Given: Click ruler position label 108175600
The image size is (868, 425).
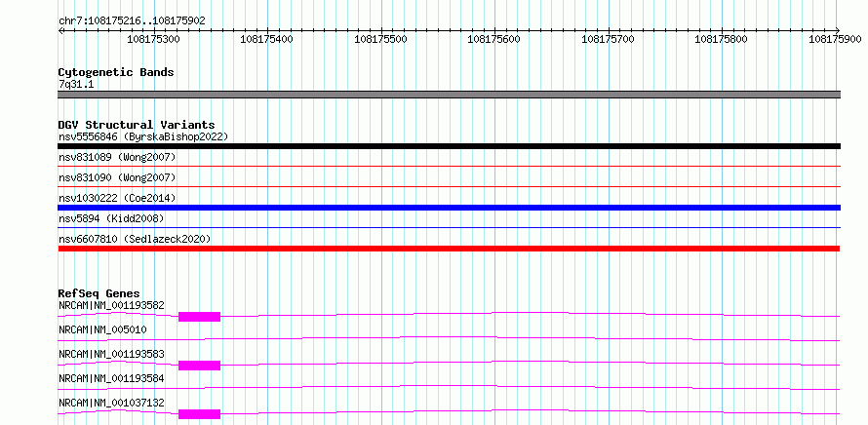Looking at the screenshot, I should (493, 39).
